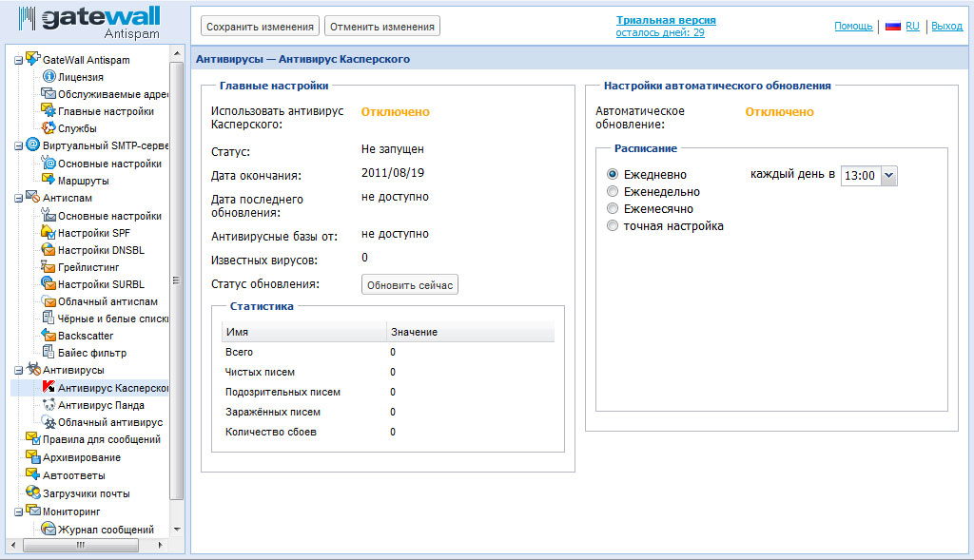Open the Помощь link

(x=853, y=26)
